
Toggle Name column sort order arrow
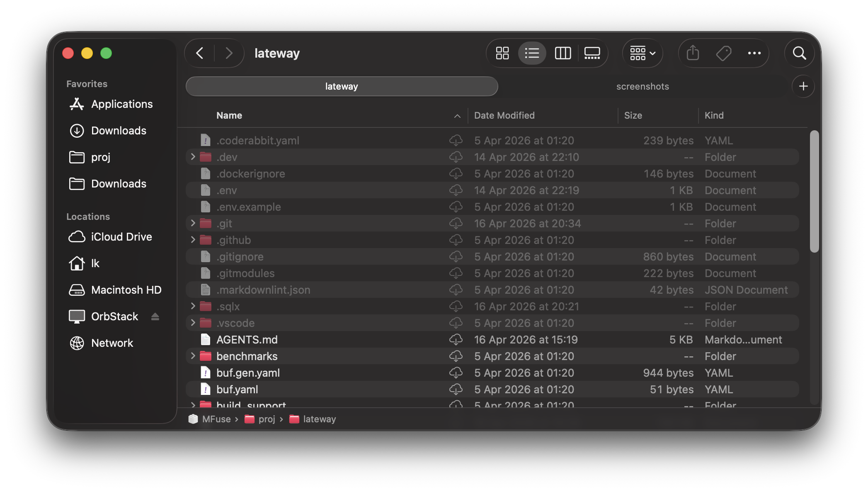pyautogui.click(x=457, y=116)
